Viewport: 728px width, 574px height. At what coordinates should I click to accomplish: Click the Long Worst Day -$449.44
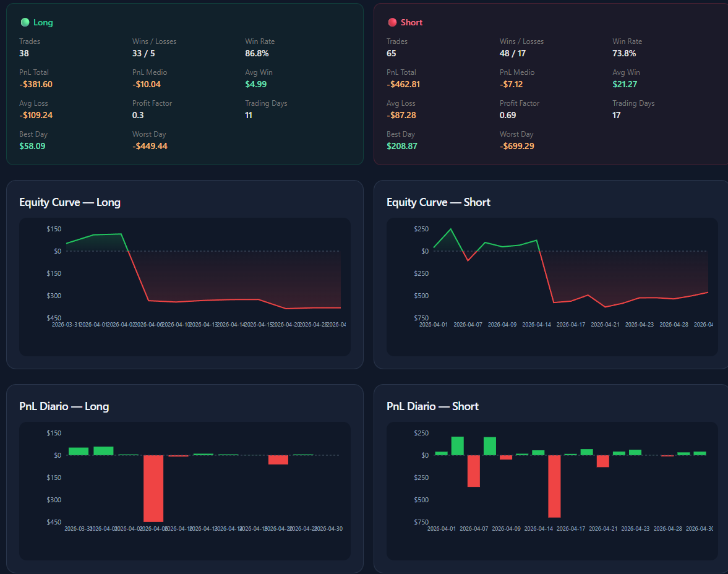coord(150,146)
